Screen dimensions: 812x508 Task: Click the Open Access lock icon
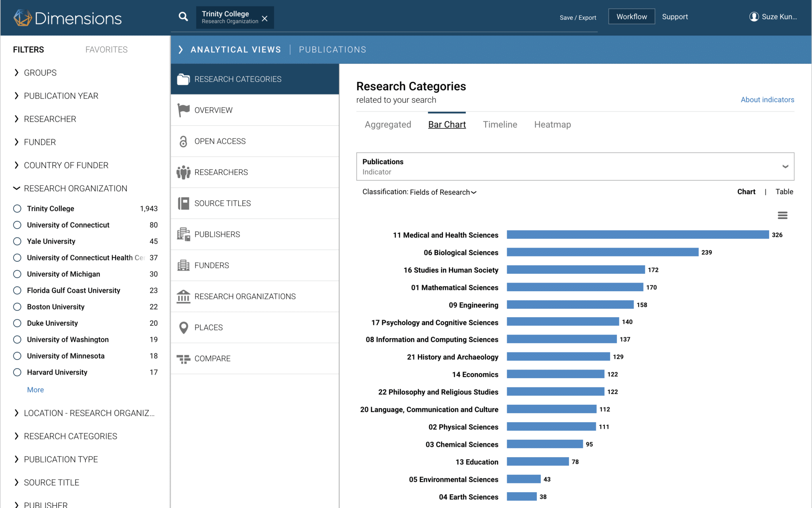[183, 141]
